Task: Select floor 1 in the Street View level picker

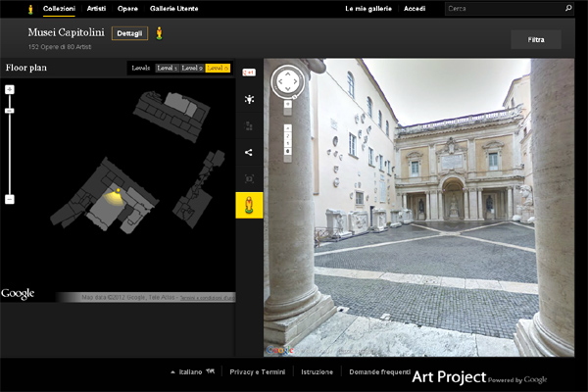Action: pyautogui.click(x=287, y=143)
